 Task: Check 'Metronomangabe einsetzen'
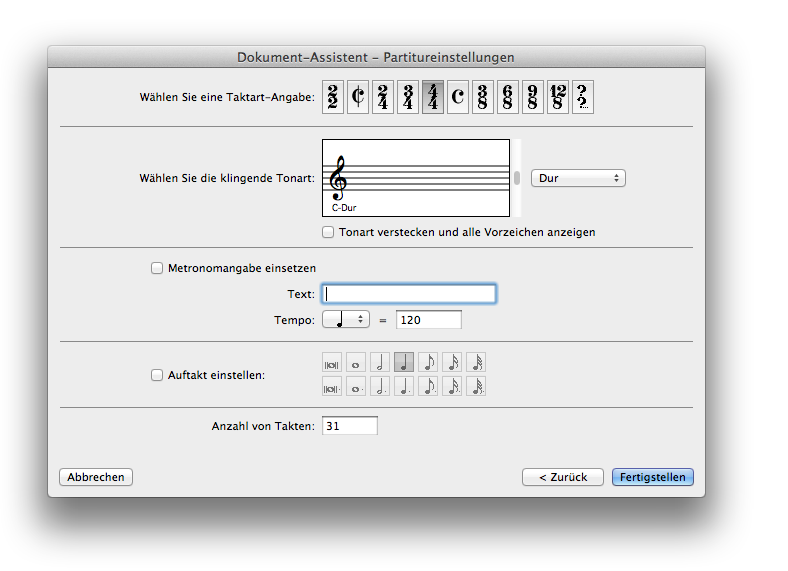(157, 268)
